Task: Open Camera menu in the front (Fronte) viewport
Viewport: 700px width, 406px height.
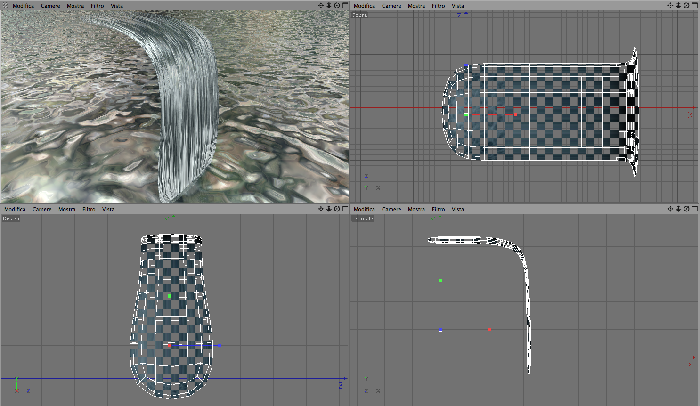Action: pos(392,209)
